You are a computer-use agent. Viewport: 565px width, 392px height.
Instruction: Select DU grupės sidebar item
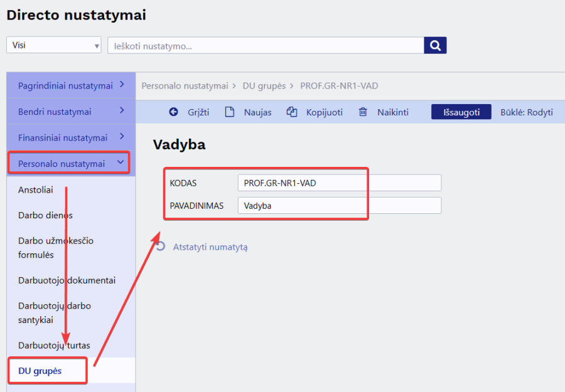(40, 371)
